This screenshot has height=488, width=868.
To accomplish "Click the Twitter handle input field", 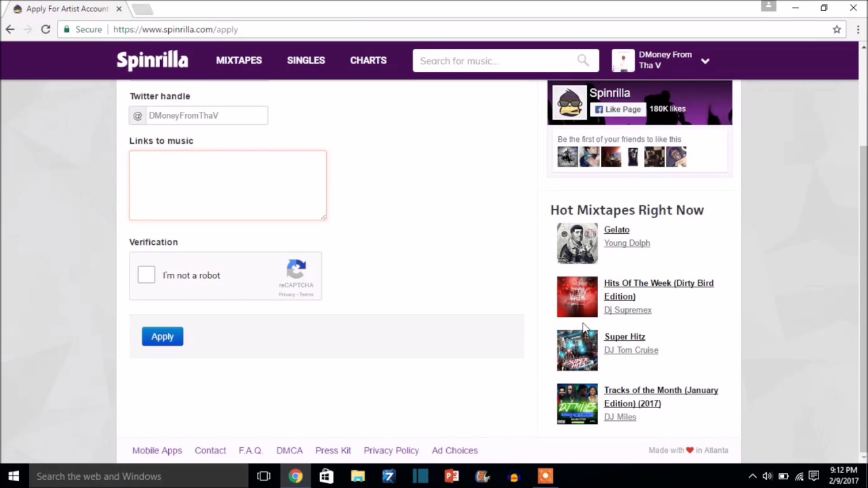I will (207, 115).
